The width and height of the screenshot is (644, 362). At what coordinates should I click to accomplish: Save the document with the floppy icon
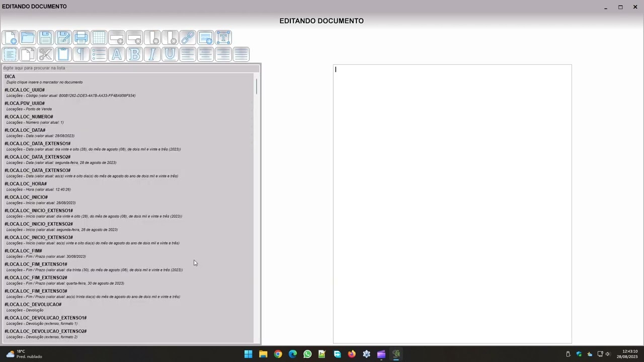click(45, 38)
